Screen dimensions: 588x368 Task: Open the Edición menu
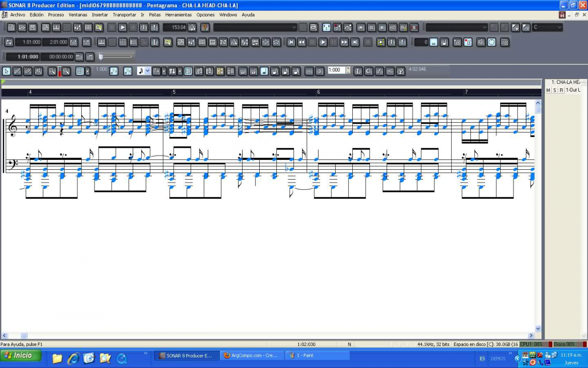(x=36, y=15)
